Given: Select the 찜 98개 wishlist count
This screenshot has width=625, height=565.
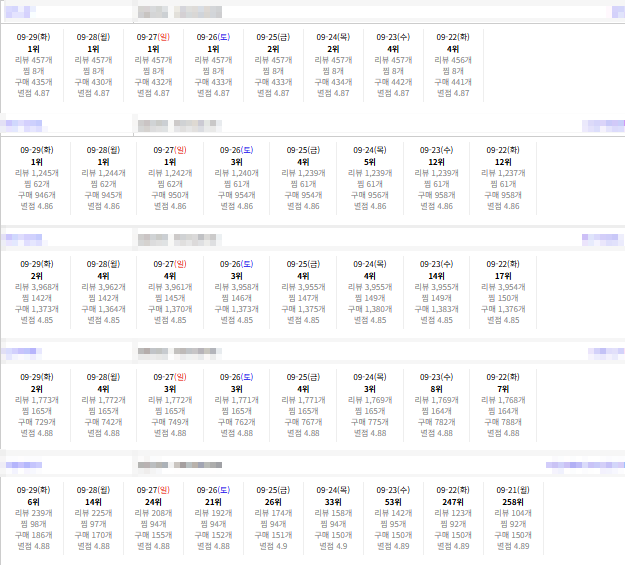Looking at the screenshot, I should click(33, 524).
